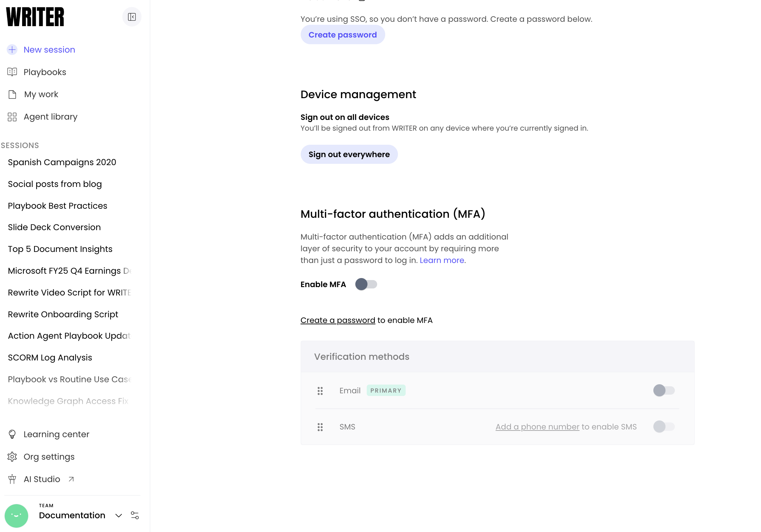Click Add a phone number link
Image resolution: width=761 pixels, height=532 pixels.
537,427
